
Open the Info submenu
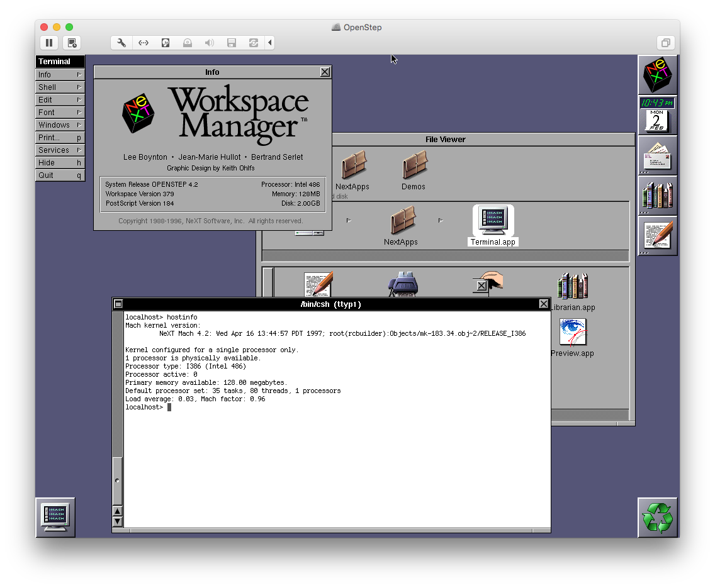click(x=60, y=75)
